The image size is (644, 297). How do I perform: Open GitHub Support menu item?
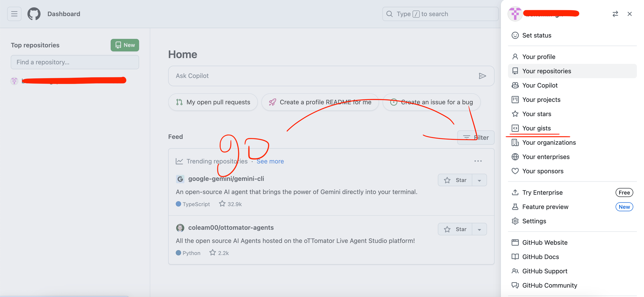[572, 271]
